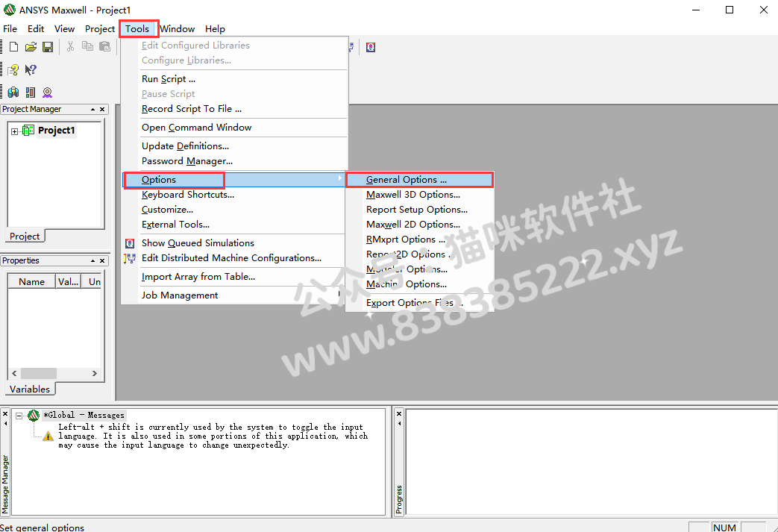Screen dimensions: 778x532
Task: Click the yellow warning message icon
Action: (x=48, y=436)
